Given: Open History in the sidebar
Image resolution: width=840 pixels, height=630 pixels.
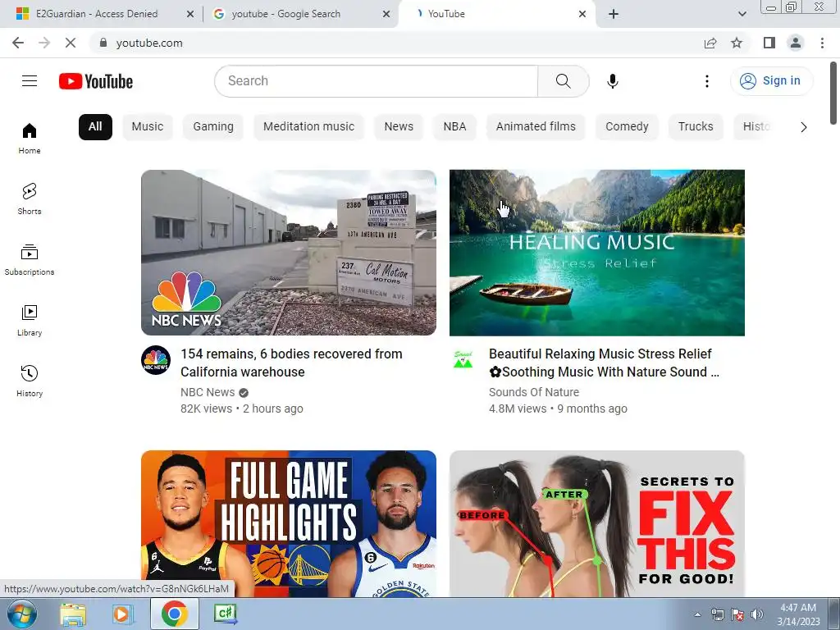Looking at the screenshot, I should pos(30,381).
